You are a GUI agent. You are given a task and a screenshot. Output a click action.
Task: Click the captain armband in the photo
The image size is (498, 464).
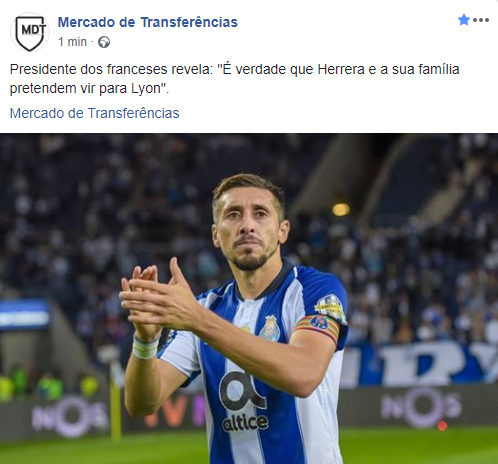click(319, 328)
